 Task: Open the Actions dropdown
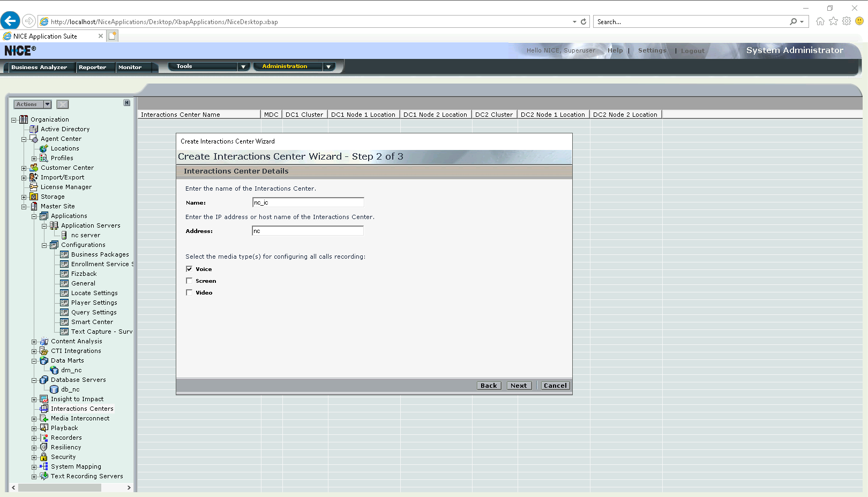click(33, 104)
